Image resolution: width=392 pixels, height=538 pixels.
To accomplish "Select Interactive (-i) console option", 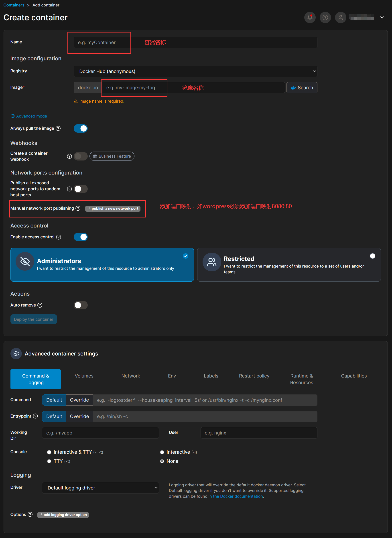I will pyautogui.click(x=162, y=452).
